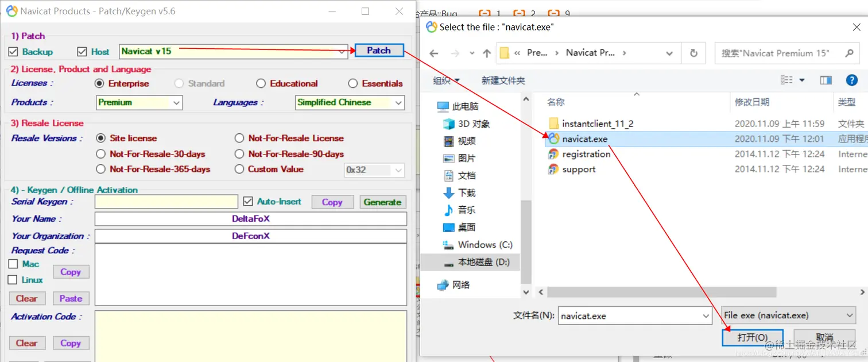Screen dimensions: 868x362
Task: Expand the 文件名 combo box dropdown arrow
Action: 706,316
